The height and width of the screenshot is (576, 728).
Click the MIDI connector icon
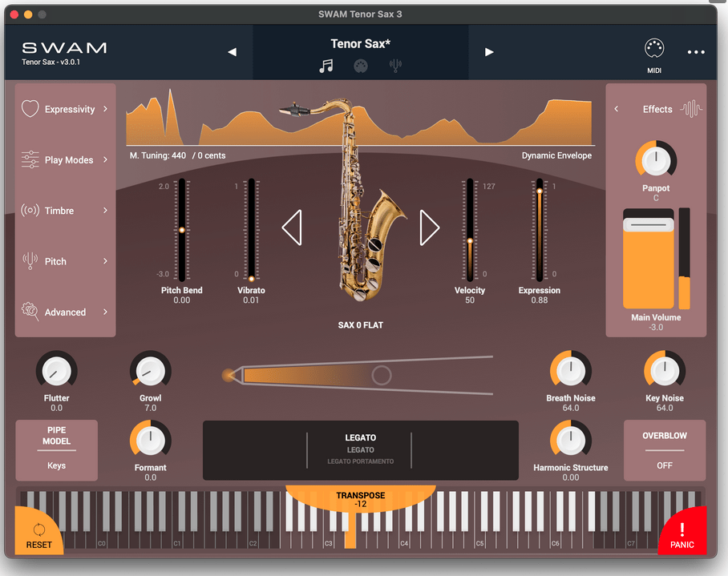click(x=654, y=50)
